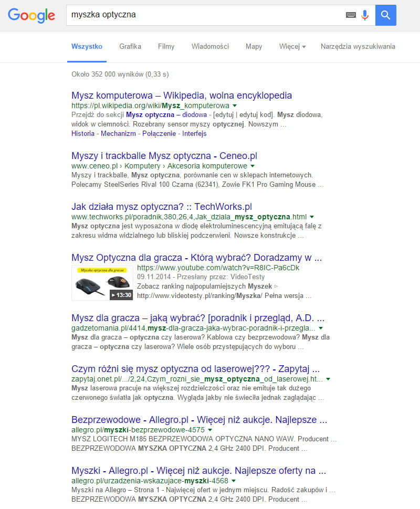Viewport: 420px width, 509px height.
Task: Open the Ceneo.pl Myszy i trackballe result
Action: (x=164, y=156)
